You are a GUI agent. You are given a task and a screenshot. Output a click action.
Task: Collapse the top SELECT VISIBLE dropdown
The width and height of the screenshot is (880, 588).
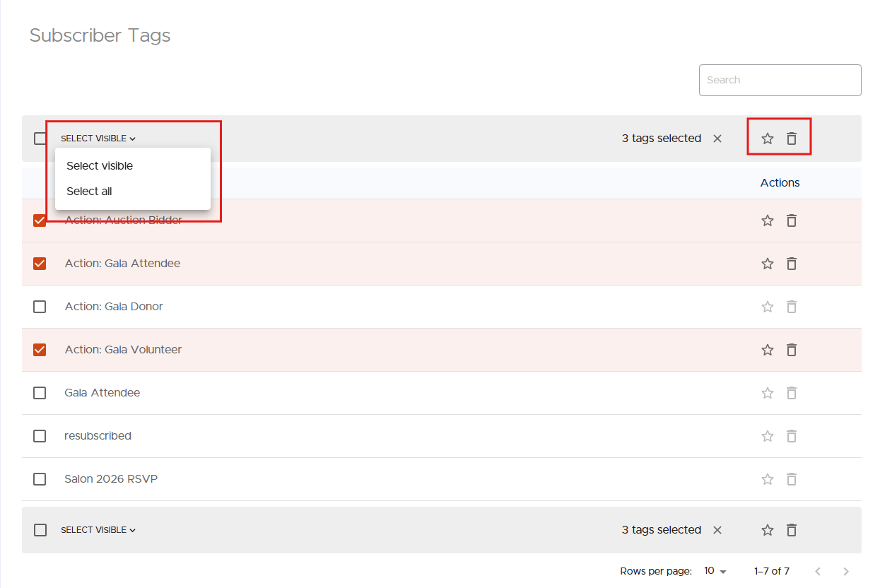point(98,139)
